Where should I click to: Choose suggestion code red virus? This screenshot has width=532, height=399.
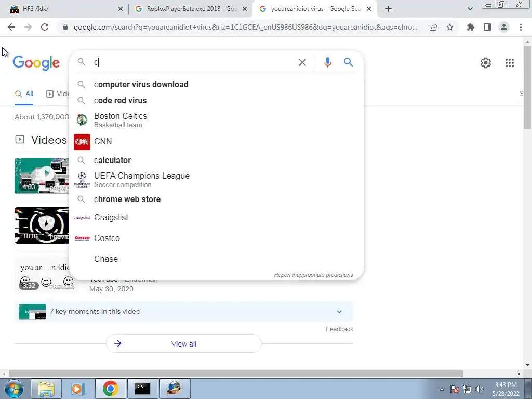click(216, 100)
